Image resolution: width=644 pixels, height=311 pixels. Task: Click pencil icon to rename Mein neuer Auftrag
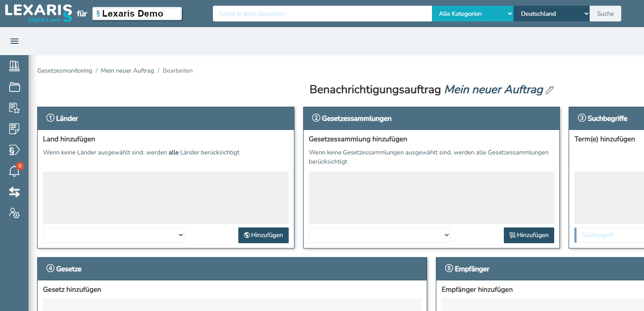[x=550, y=90]
